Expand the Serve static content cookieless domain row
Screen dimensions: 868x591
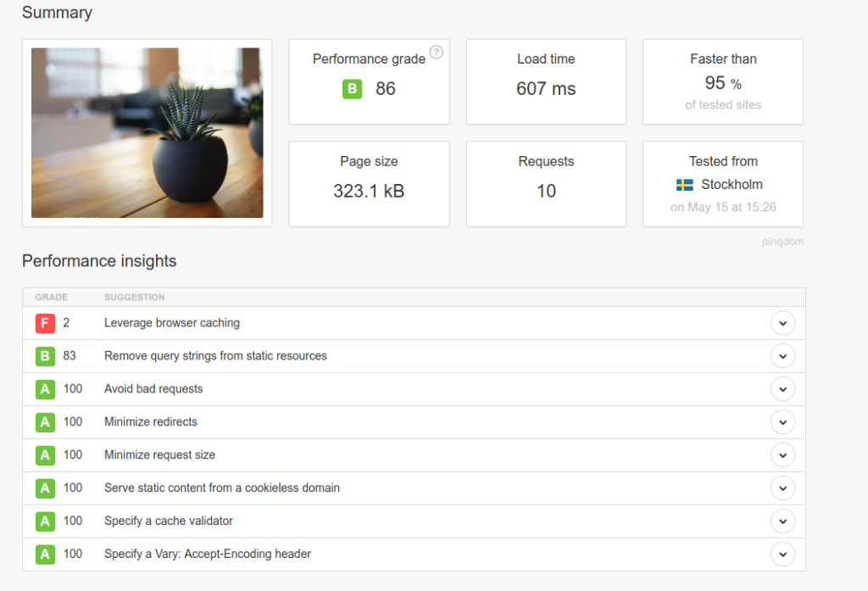pyautogui.click(x=782, y=488)
